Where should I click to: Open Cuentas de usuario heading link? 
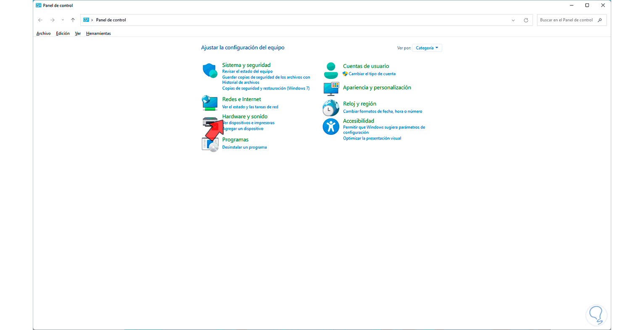pyautogui.click(x=366, y=66)
